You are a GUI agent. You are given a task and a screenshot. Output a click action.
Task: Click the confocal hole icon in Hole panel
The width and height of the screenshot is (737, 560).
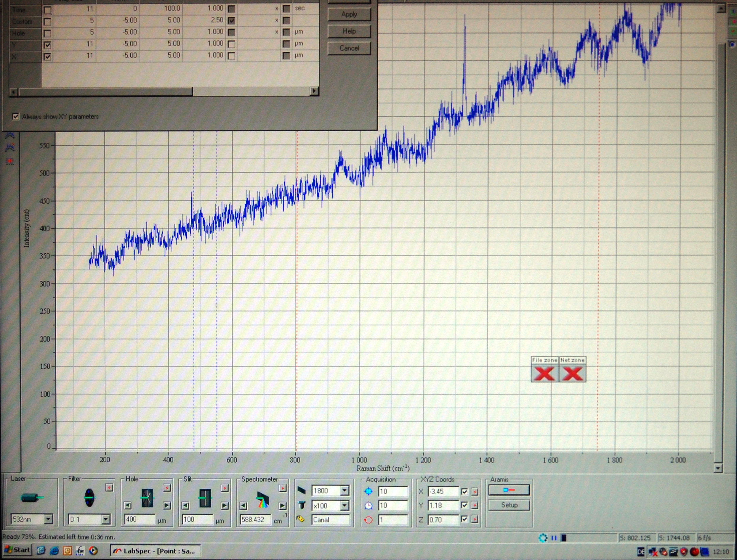point(147,498)
